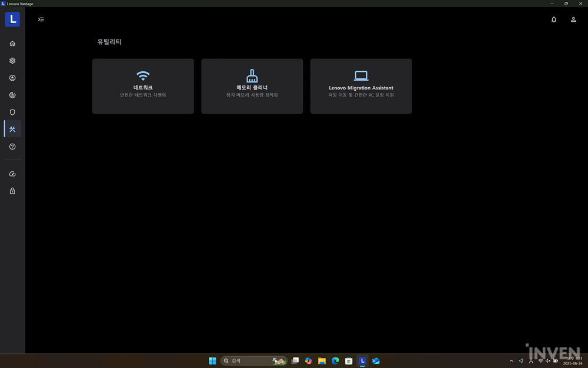Image resolution: width=588 pixels, height=368 pixels.
Task: Click the volume muted tray icon
Action: (x=548, y=361)
